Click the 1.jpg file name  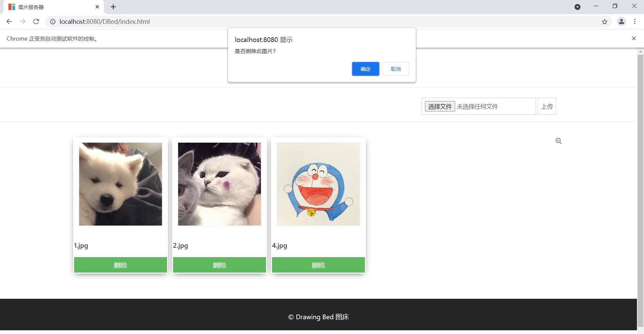click(x=81, y=245)
